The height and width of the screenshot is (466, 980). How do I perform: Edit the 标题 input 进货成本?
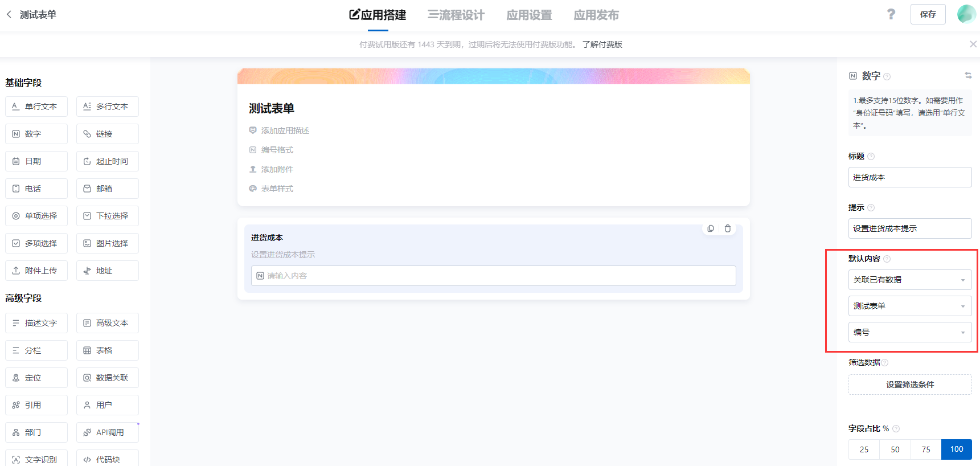(910, 177)
